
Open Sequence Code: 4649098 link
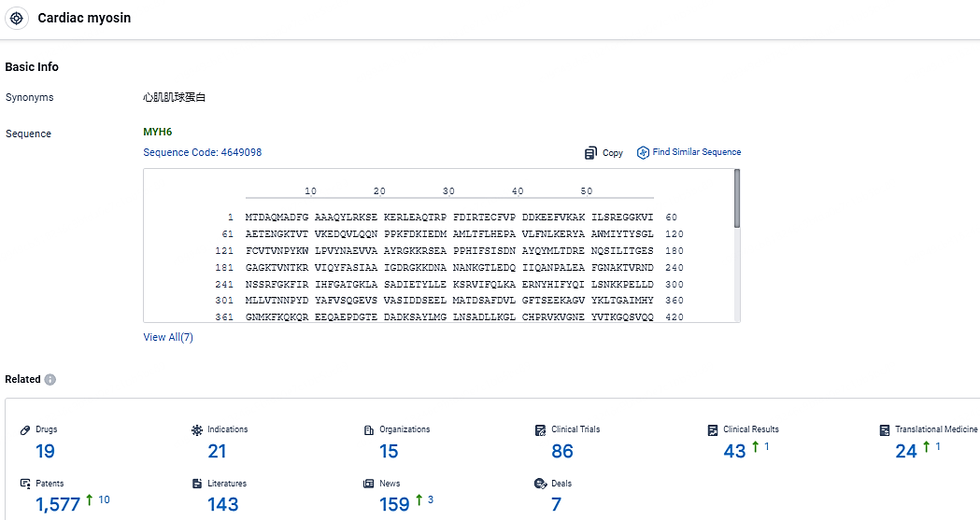(x=202, y=152)
